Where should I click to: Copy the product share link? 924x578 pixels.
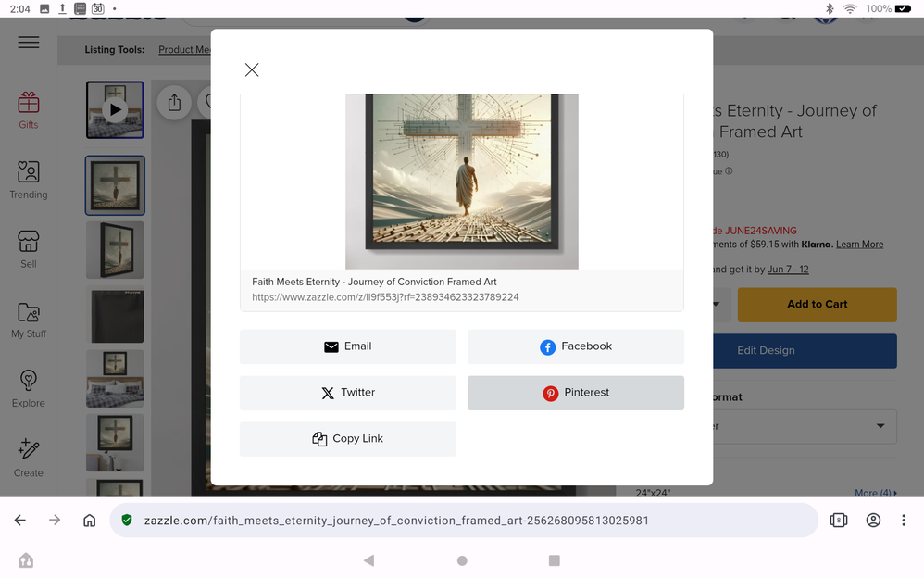click(x=347, y=439)
